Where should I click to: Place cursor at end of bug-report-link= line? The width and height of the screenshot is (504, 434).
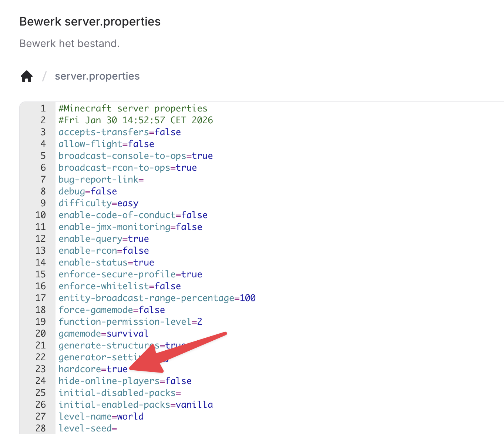(x=144, y=180)
